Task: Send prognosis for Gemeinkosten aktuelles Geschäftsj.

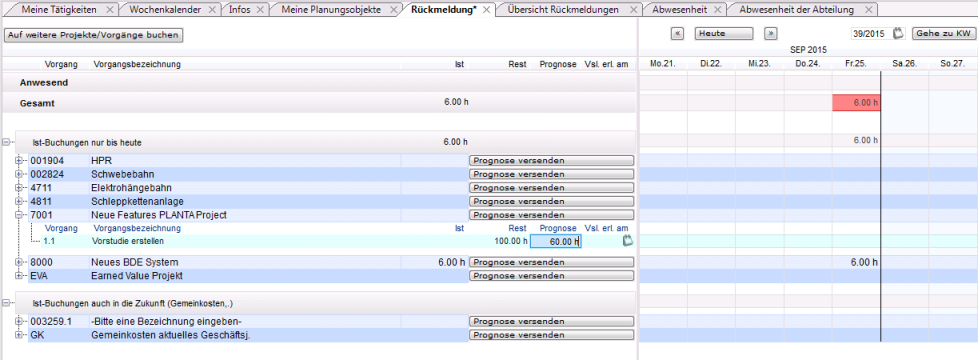Action: point(551,335)
